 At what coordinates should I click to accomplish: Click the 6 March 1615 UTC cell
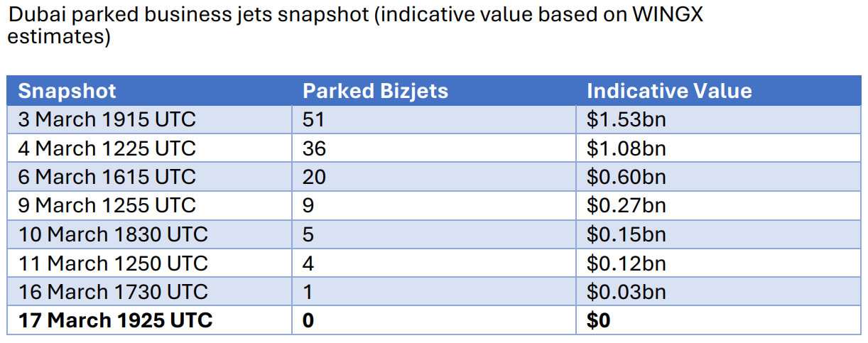(107, 177)
